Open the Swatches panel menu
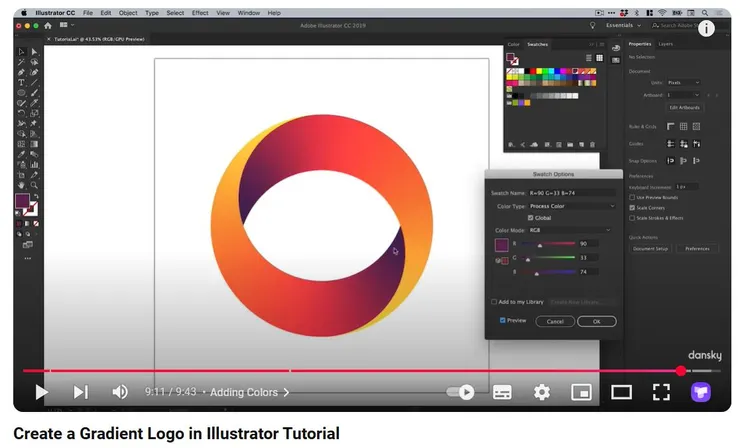Viewport: 740px width, 448px height. click(x=602, y=44)
